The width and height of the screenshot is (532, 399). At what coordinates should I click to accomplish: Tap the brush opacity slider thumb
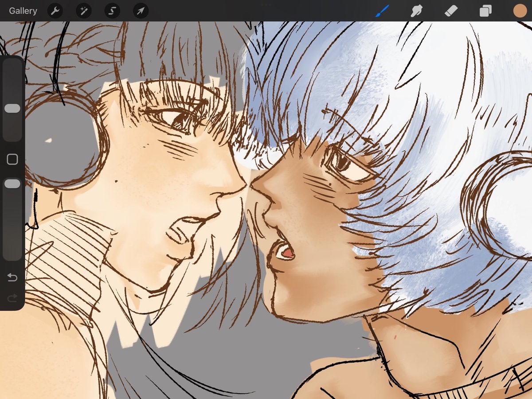tap(12, 183)
